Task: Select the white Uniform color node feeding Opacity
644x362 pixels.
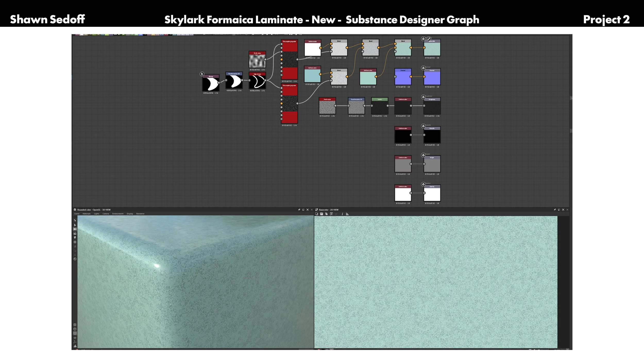Action: (x=403, y=193)
